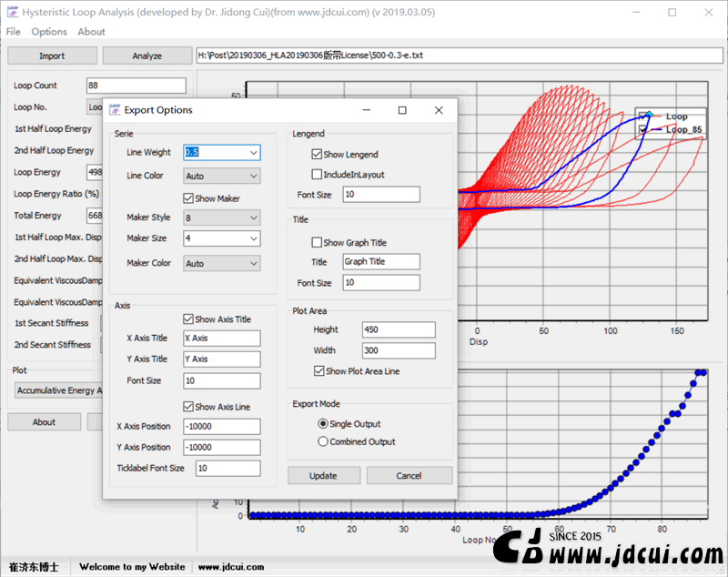Click the Import button
Screen dimensions: 728x577
pyautogui.click(x=52, y=56)
